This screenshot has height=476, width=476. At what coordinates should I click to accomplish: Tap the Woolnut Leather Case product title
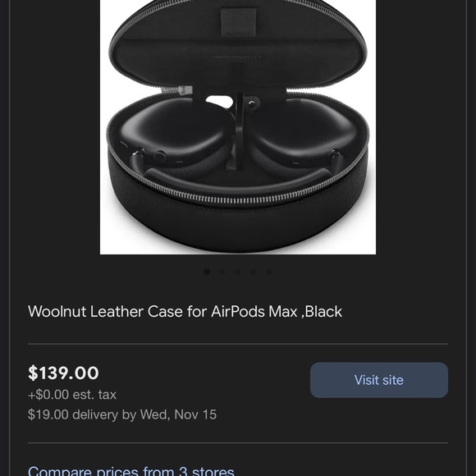(x=185, y=312)
